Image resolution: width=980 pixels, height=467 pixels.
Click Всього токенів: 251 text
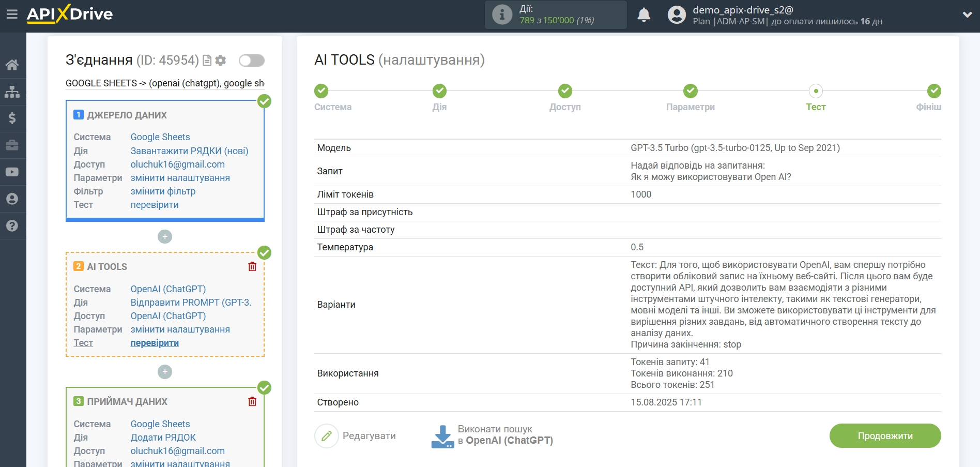click(x=672, y=385)
